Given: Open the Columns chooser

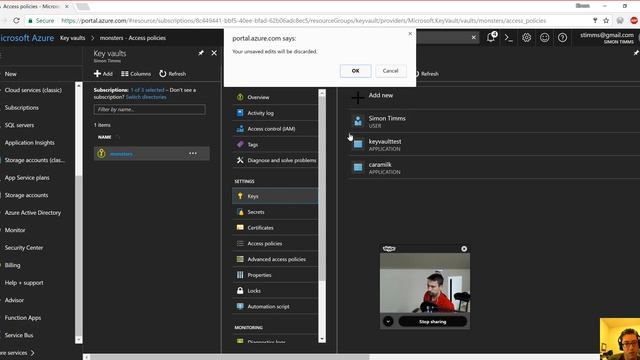Looking at the screenshot, I should tap(136, 74).
